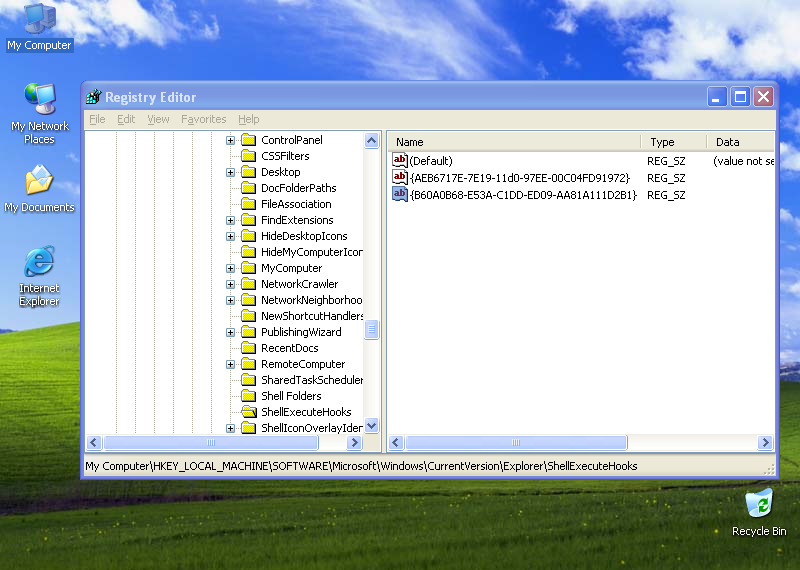Click the Desktop key folder icon
This screenshot has height=570, width=800.
[248, 172]
